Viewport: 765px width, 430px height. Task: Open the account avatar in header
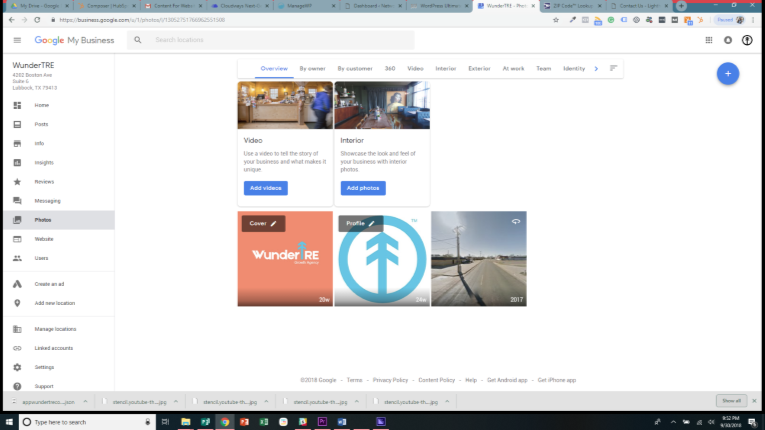tap(747, 40)
